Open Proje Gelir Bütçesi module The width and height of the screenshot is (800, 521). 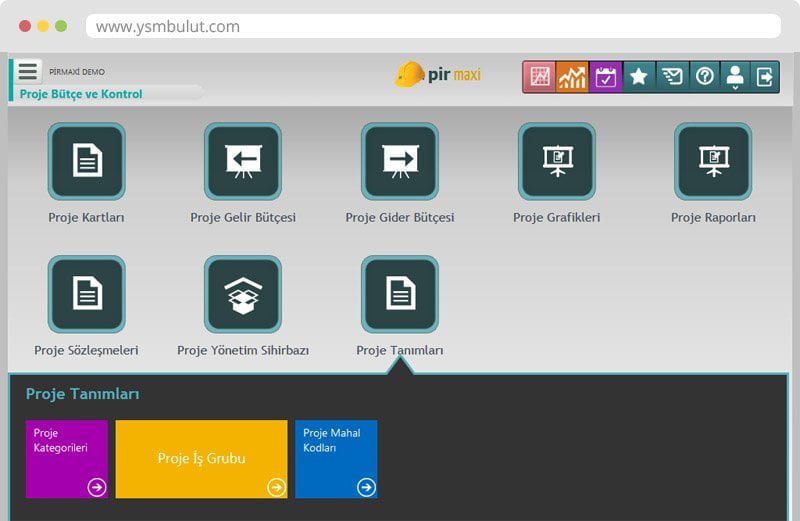pos(243,162)
